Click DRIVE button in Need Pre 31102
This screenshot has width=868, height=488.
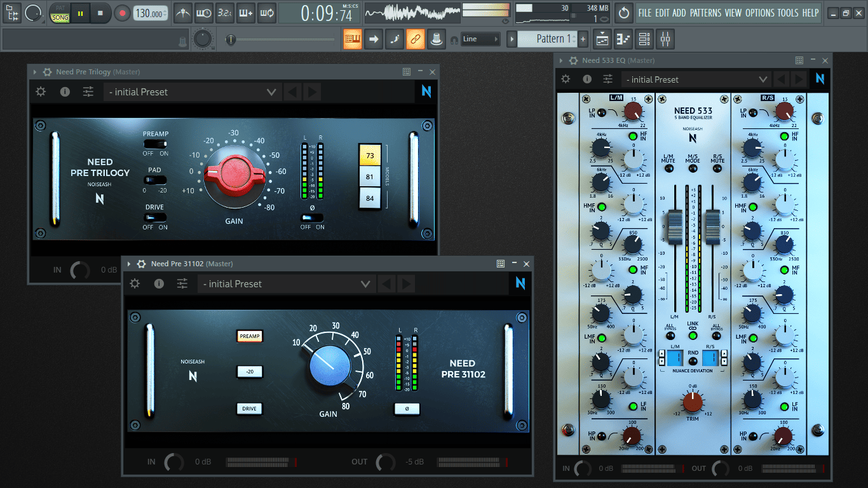[250, 409]
